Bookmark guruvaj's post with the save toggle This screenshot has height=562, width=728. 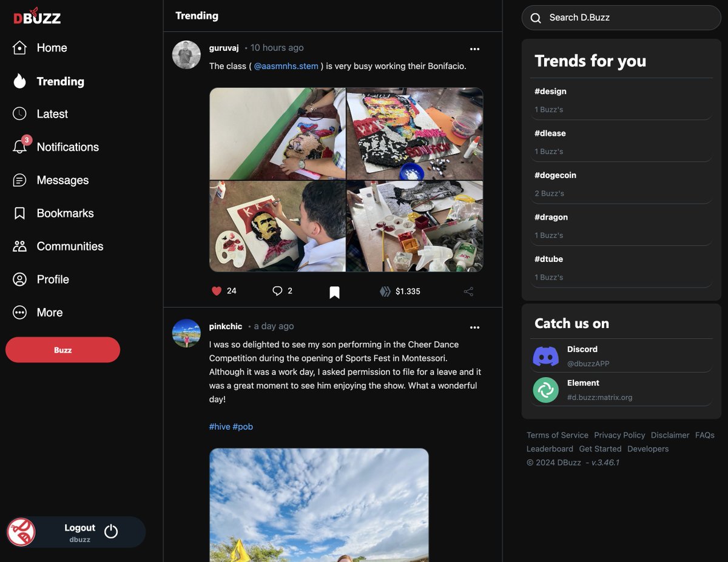click(x=334, y=291)
